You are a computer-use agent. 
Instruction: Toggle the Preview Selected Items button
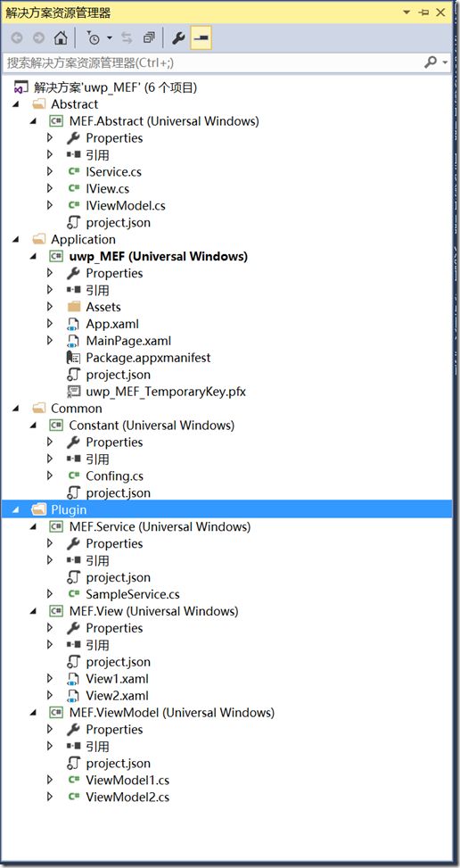201,37
